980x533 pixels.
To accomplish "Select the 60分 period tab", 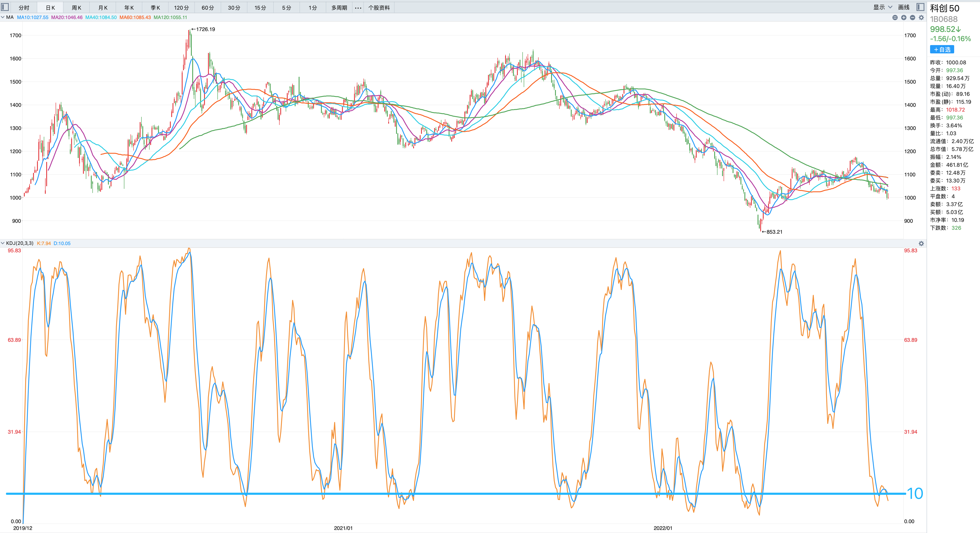I will pyautogui.click(x=208, y=8).
